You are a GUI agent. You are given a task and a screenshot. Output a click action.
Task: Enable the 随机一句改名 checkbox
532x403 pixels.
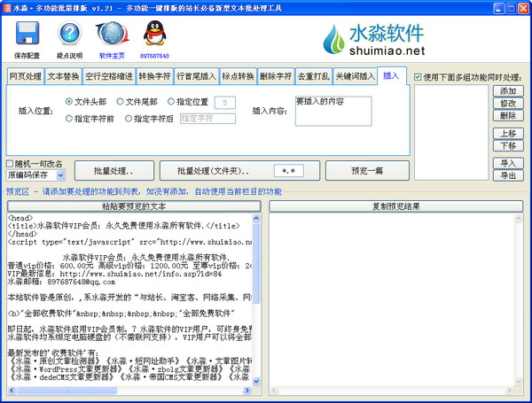coord(11,164)
